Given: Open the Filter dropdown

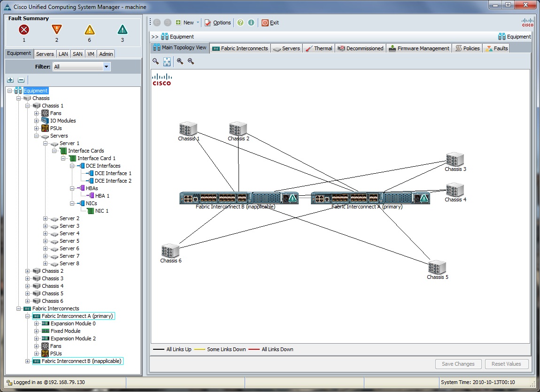Looking at the screenshot, I should (x=107, y=67).
